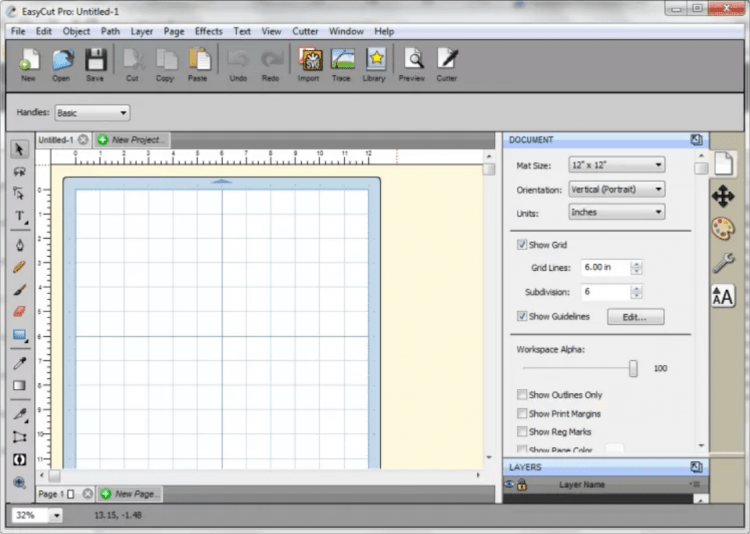750x534 pixels.
Task: Select the Eyedropper tool
Action: point(19,363)
